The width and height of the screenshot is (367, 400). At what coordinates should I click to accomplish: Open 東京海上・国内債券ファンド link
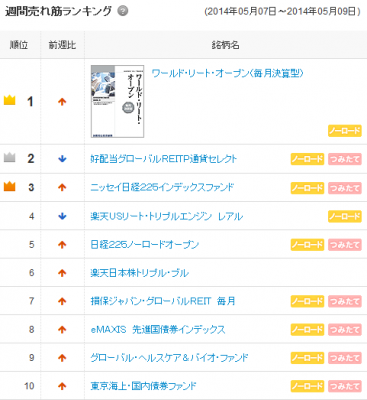click(143, 386)
